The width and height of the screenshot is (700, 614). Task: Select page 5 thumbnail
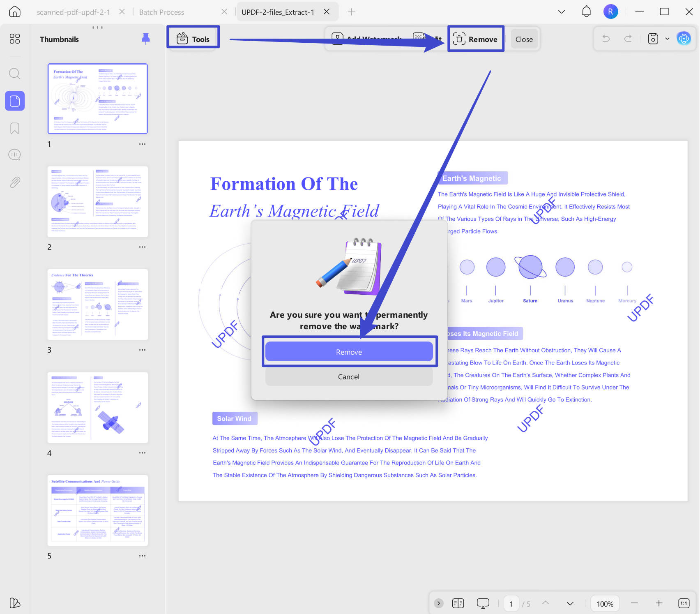pyautogui.click(x=98, y=510)
